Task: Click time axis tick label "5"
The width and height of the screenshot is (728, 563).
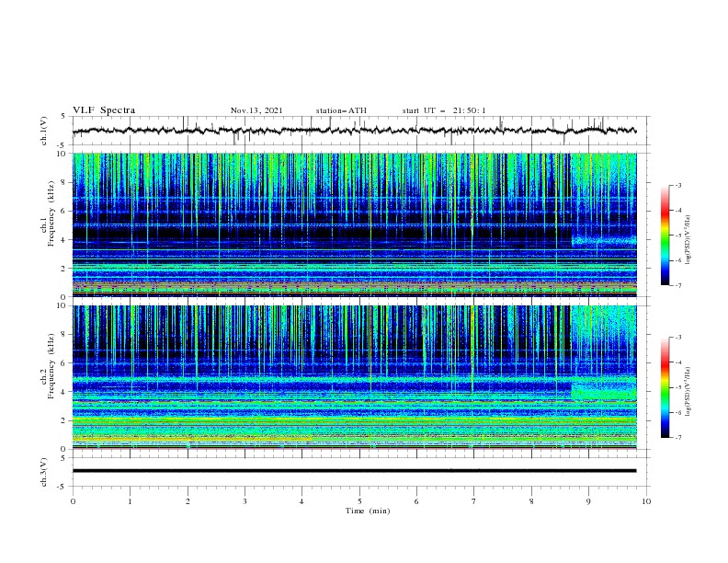Action: (359, 501)
